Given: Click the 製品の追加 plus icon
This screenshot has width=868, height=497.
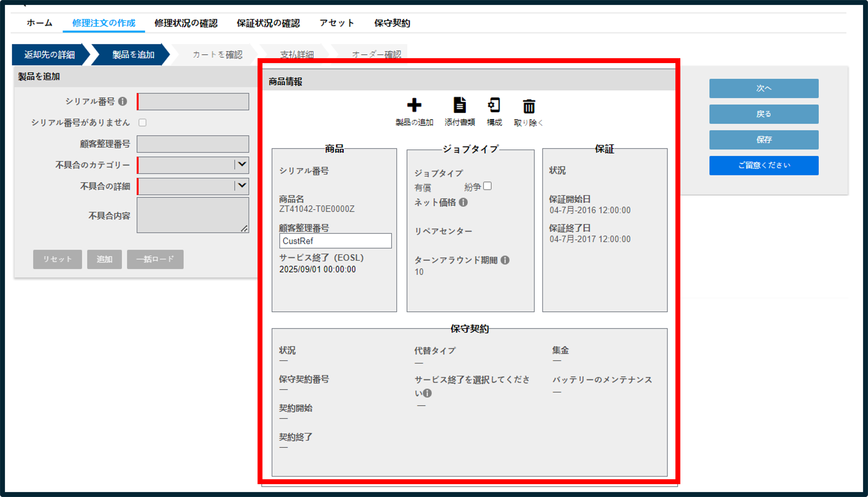Looking at the screenshot, I should tap(414, 105).
